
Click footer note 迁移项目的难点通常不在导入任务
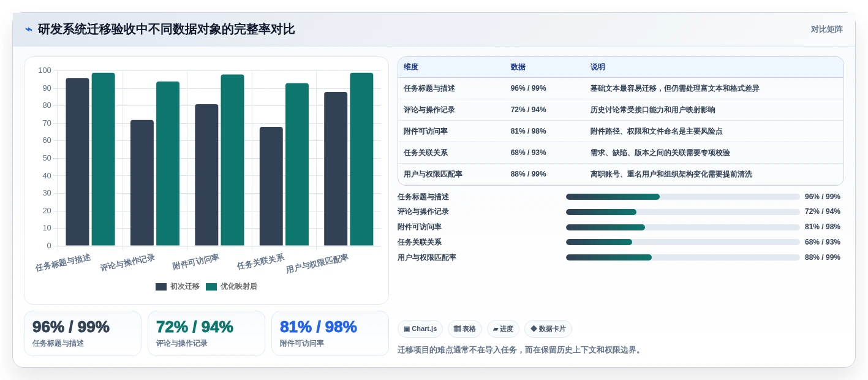click(459, 350)
